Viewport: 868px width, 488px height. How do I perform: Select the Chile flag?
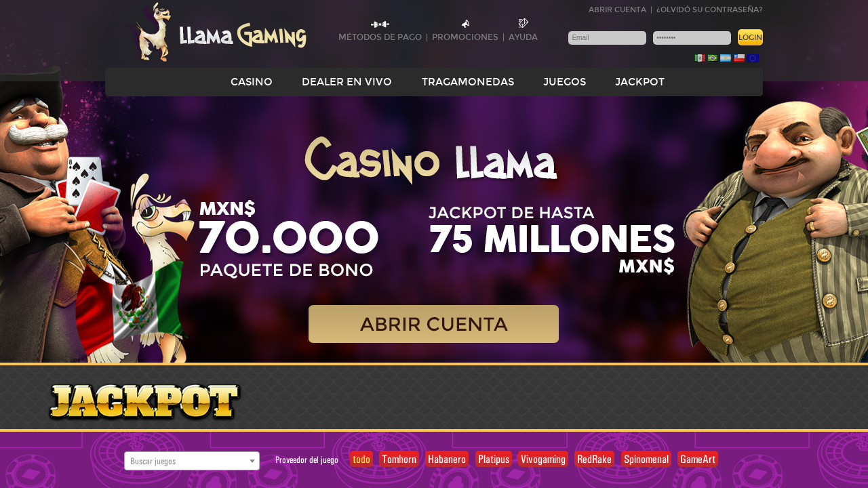point(739,58)
